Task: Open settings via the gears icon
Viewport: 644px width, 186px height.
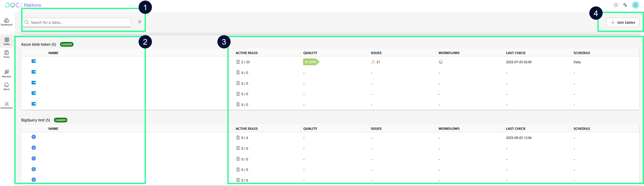Action: pos(625,5)
